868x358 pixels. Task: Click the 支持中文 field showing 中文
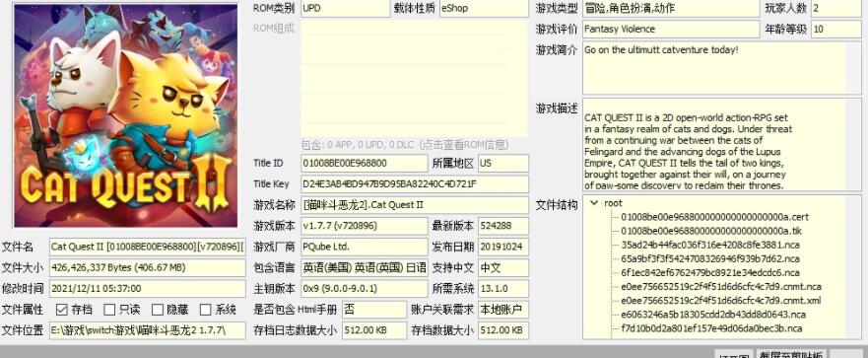(x=503, y=267)
